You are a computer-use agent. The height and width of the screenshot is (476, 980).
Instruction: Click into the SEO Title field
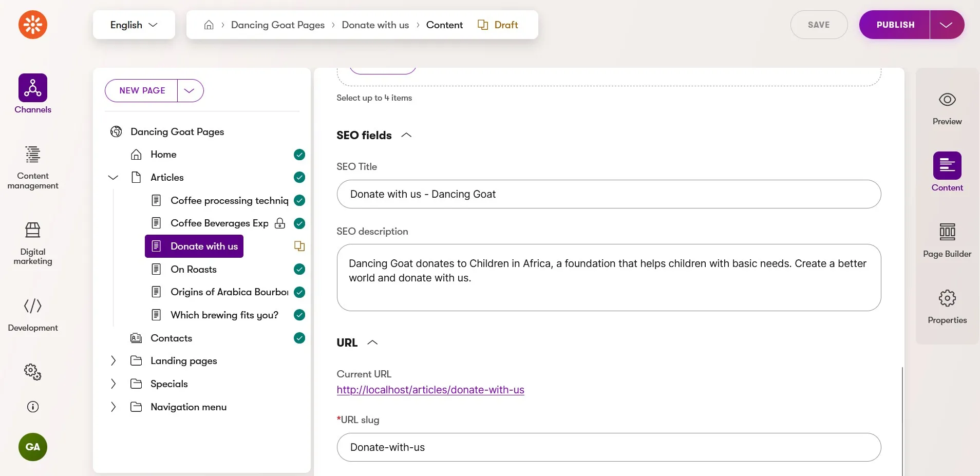(609, 194)
